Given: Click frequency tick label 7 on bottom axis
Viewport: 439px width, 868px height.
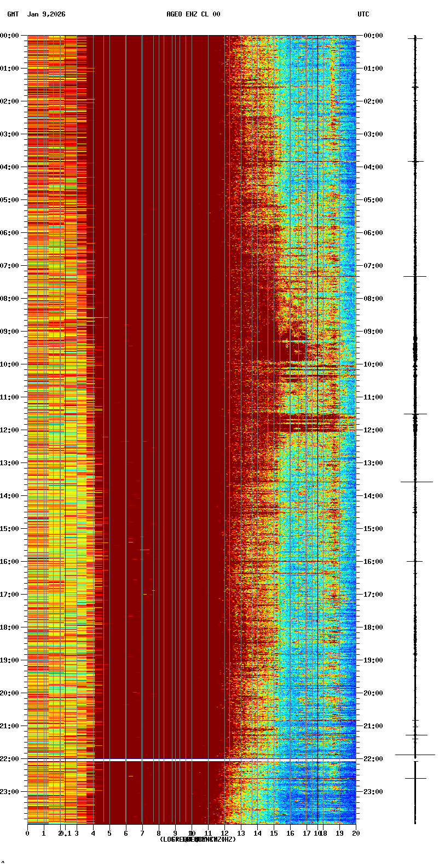Looking at the screenshot, I should click(142, 833).
